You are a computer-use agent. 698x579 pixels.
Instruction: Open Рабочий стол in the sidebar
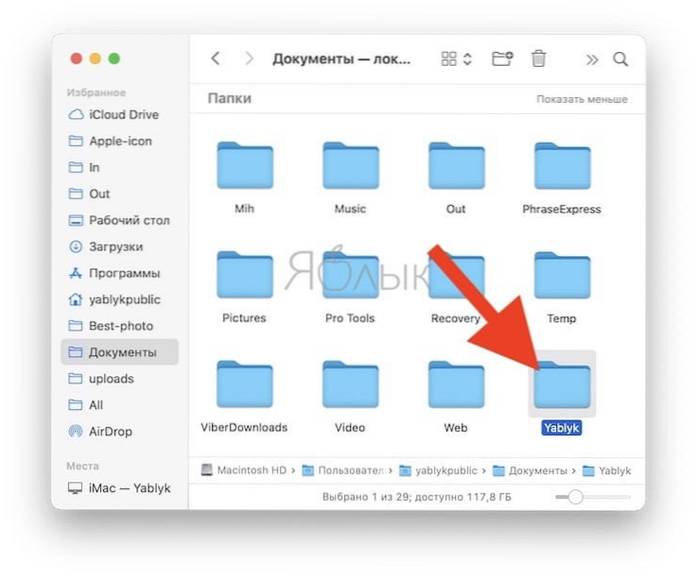(x=129, y=220)
